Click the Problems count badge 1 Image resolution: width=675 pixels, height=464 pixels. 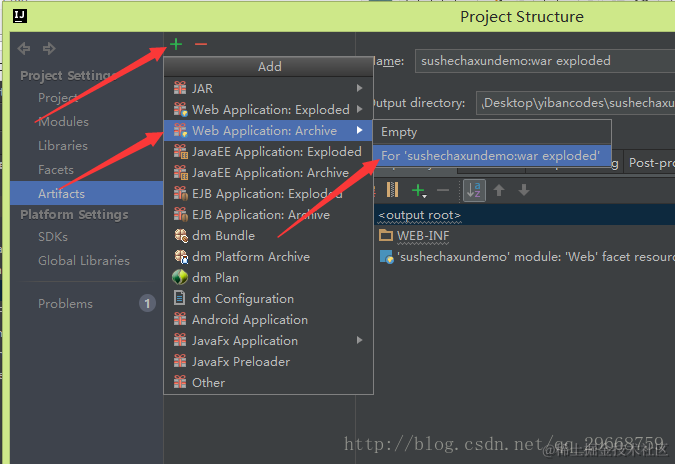147,303
